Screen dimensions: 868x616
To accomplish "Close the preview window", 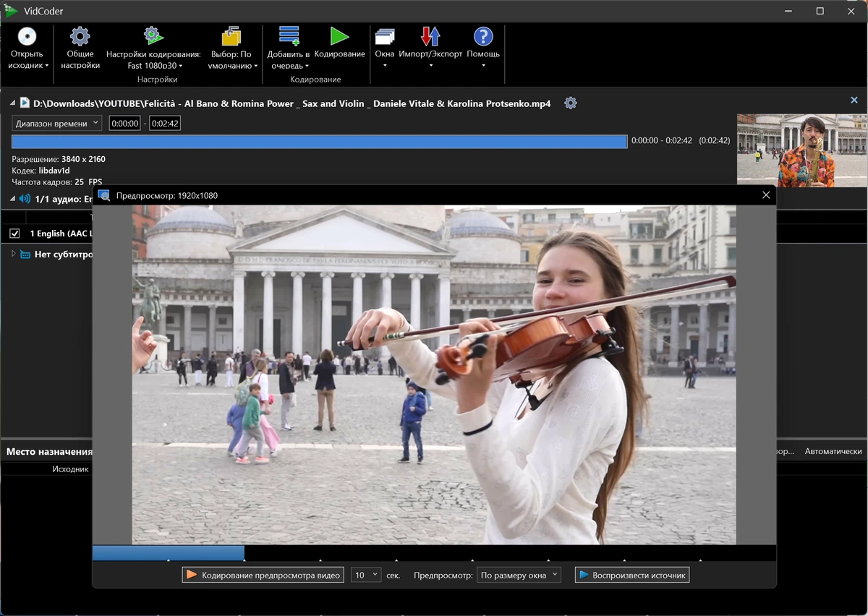I will click(766, 195).
